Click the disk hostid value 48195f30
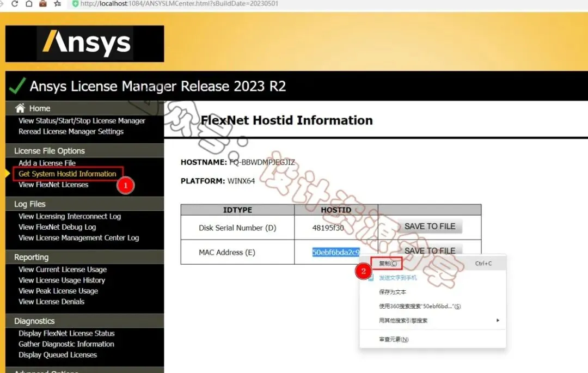 tap(328, 228)
